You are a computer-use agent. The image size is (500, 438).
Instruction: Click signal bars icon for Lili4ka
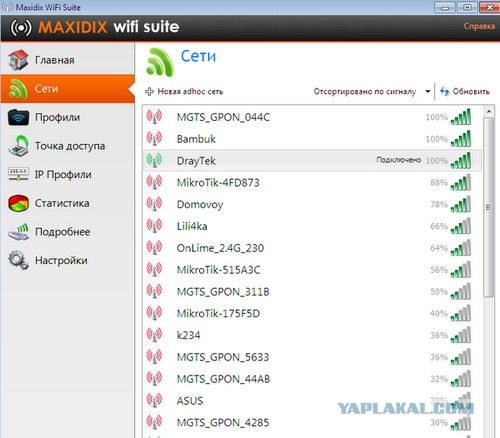tap(461, 226)
